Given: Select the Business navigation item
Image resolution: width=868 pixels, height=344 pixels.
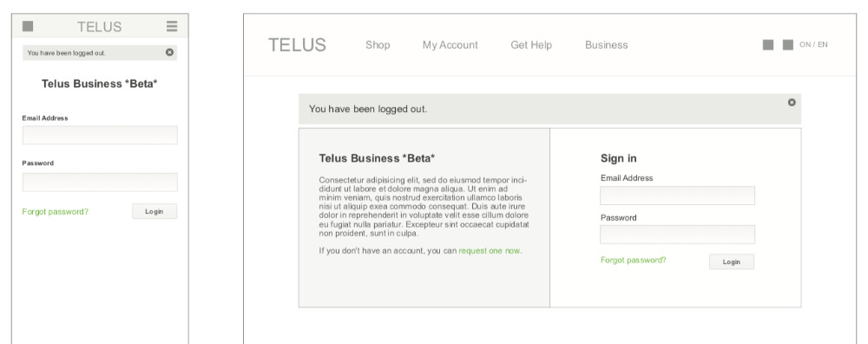Looking at the screenshot, I should [606, 45].
